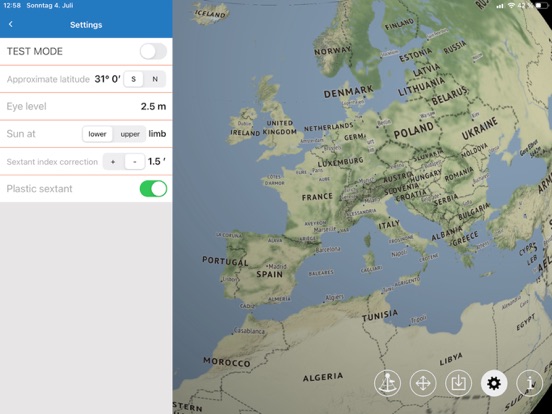Tap the settings gear icon
552x414 pixels.
click(494, 383)
